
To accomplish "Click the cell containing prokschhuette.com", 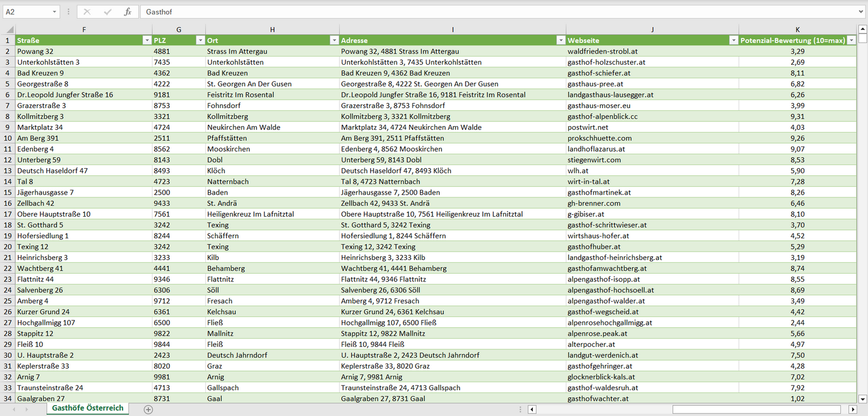I will pos(599,138).
